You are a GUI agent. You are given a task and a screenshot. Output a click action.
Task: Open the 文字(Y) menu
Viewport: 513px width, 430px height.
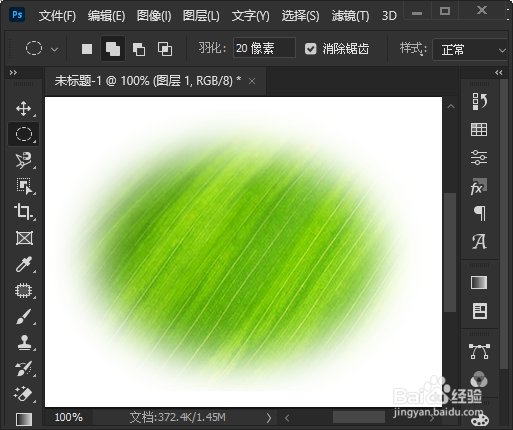[250, 16]
